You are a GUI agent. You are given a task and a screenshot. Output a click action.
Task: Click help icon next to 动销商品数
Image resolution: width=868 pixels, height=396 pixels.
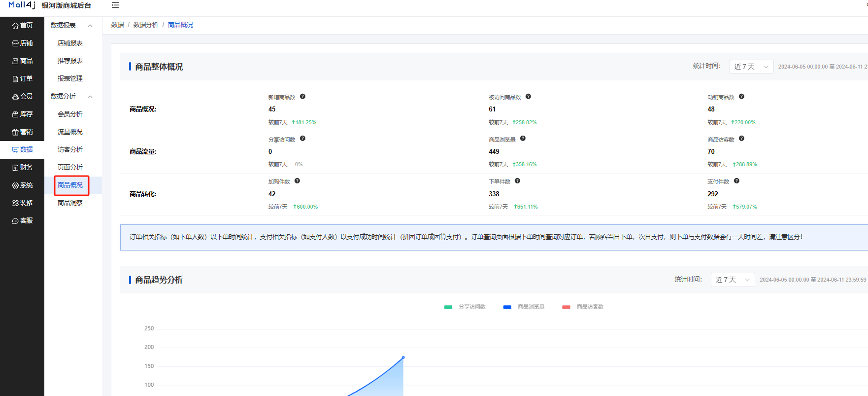(x=741, y=97)
